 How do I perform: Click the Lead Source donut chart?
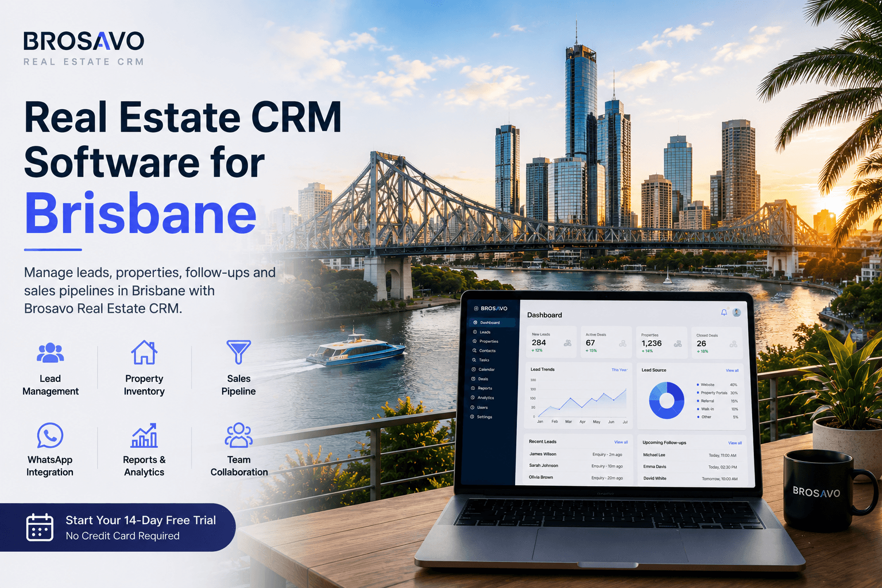pyautogui.click(x=666, y=400)
